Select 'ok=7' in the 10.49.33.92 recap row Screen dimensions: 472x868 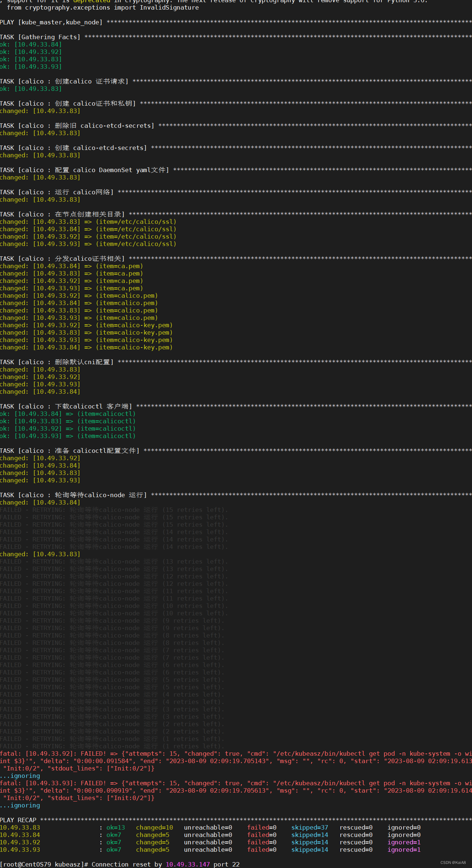coord(114,842)
